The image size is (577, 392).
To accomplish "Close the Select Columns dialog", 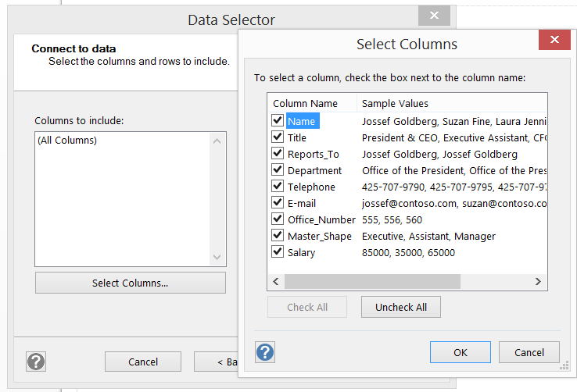I will (554, 41).
